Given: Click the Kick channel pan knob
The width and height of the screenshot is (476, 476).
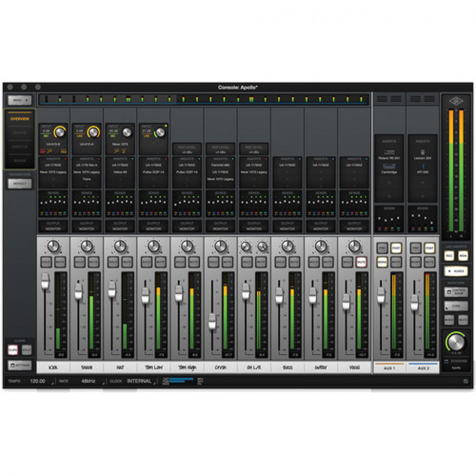Looking at the screenshot, I should tap(53, 246).
